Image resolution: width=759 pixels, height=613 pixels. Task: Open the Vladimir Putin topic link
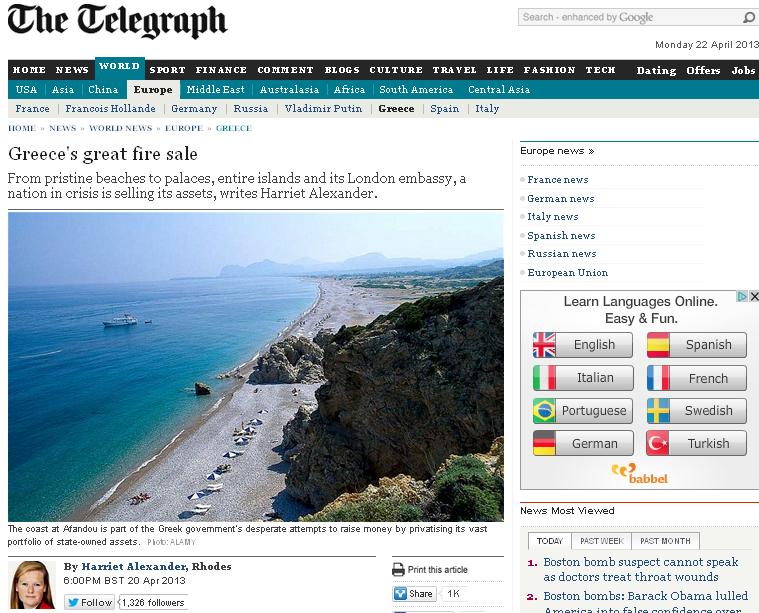[x=323, y=109]
